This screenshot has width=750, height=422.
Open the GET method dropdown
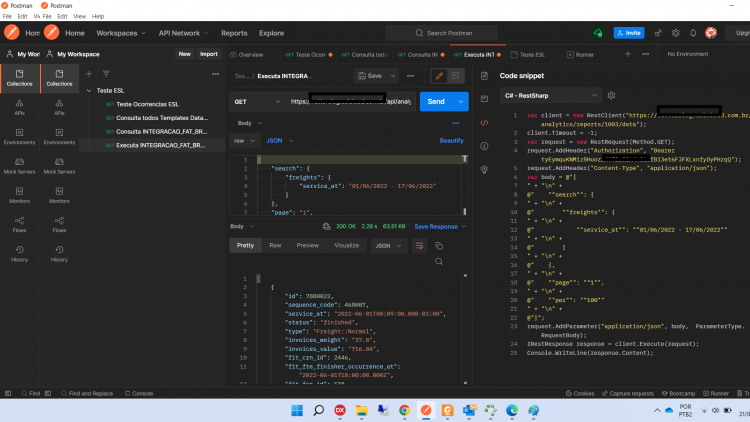point(257,101)
